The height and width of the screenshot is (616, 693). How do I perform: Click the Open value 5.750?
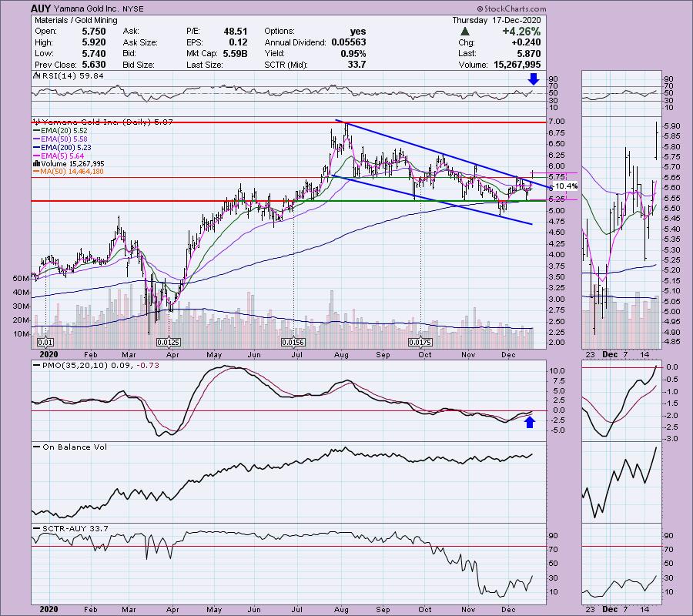click(94, 32)
